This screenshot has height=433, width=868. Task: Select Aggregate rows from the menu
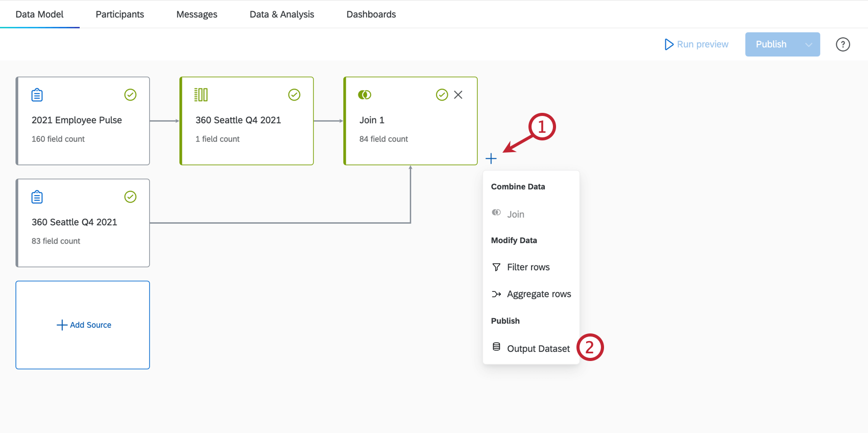(x=531, y=294)
